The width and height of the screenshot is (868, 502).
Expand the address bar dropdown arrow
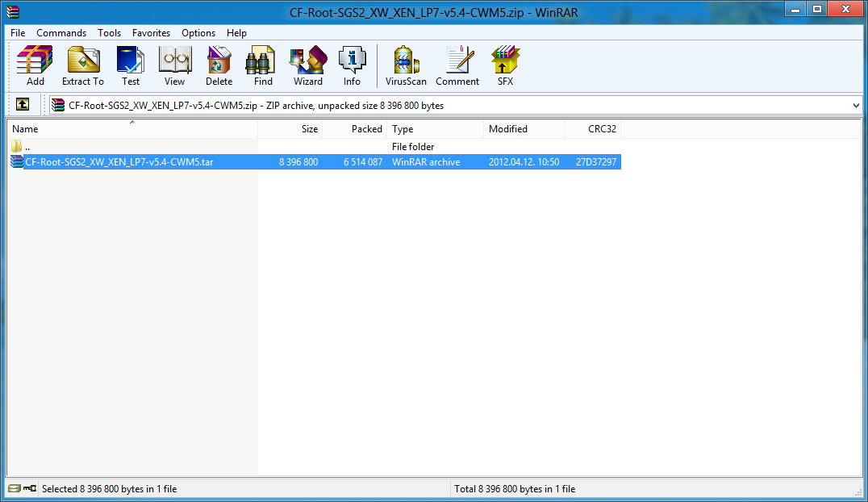point(856,105)
